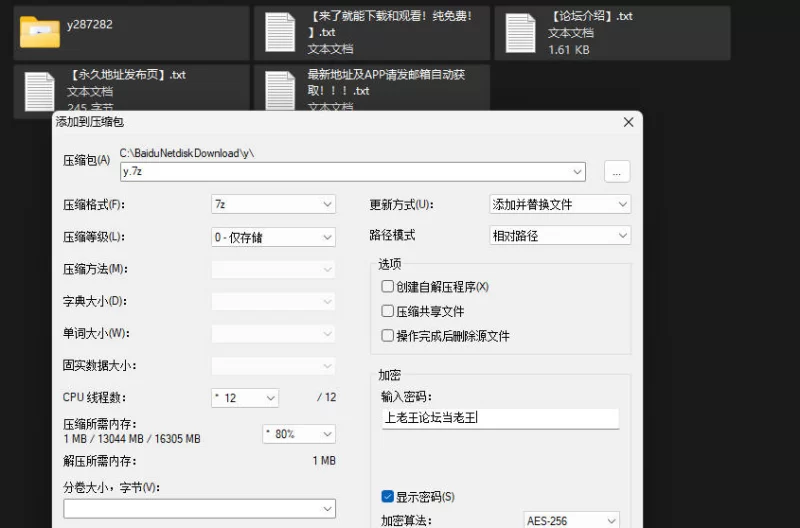The width and height of the screenshot is (800, 528).
Task: Open the memory usage 80% dropdown
Action: pos(299,434)
